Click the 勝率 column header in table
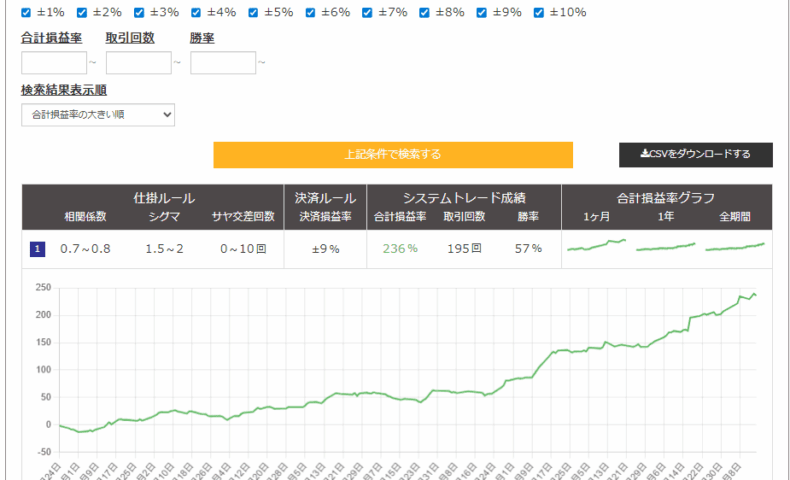 (x=528, y=217)
